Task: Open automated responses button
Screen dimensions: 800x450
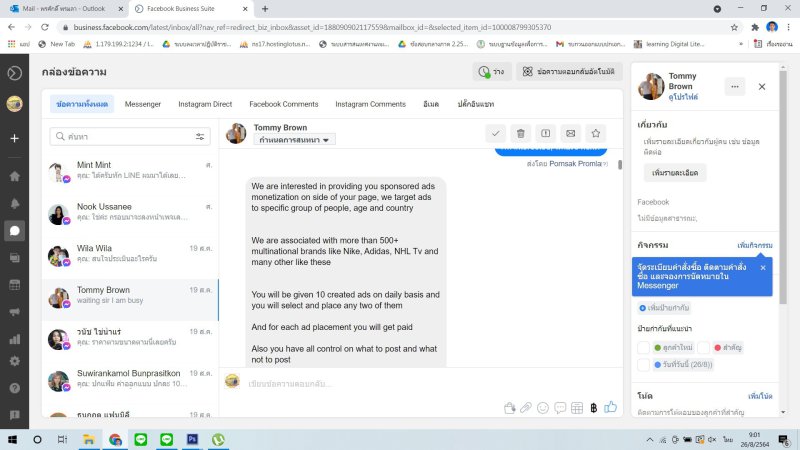Action: point(569,72)
